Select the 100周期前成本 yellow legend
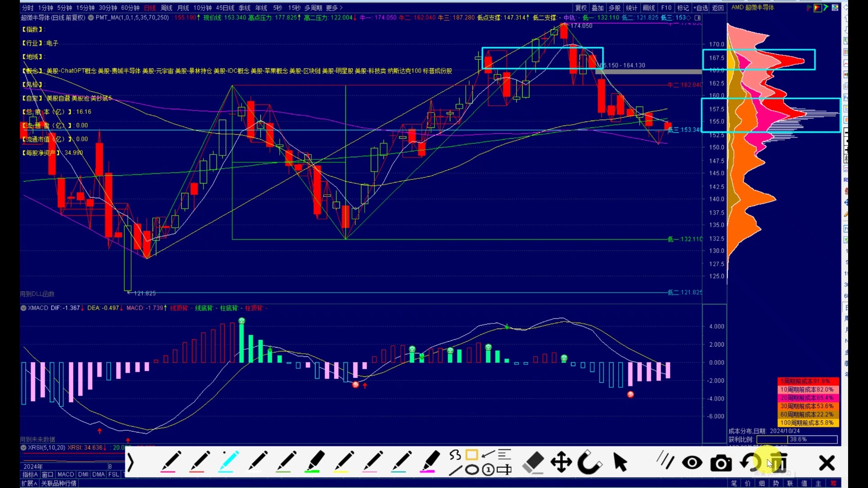This screenshot has width=868, height=488. click(808, 423)
